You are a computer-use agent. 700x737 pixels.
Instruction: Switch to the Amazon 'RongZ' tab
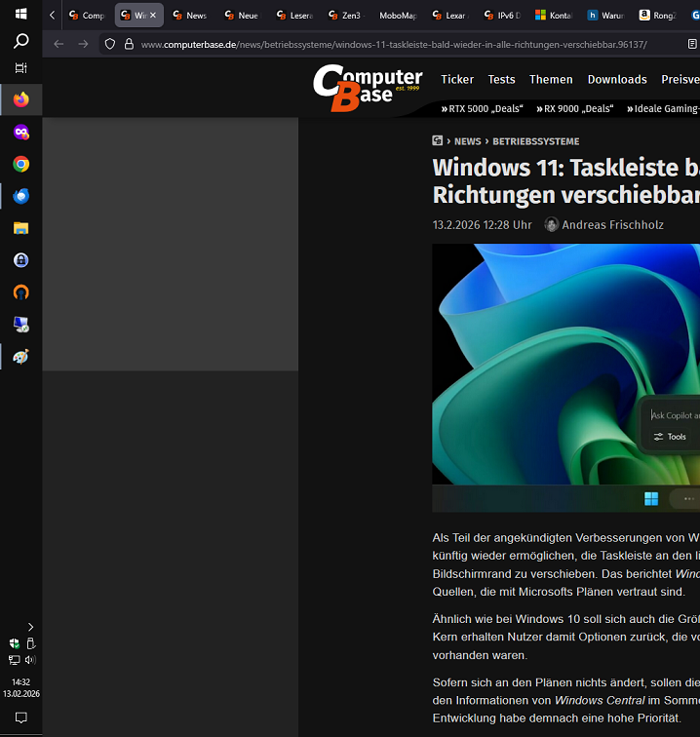tap(658, 16)
